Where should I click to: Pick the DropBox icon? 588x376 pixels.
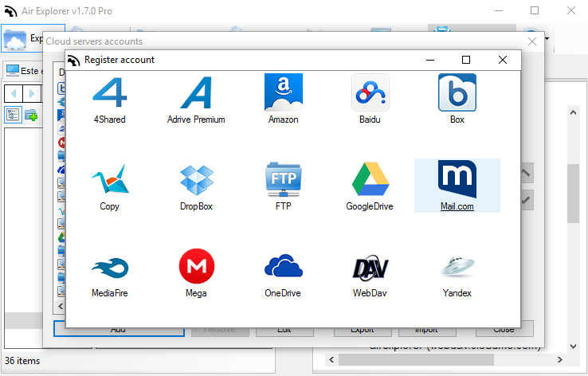197,179
